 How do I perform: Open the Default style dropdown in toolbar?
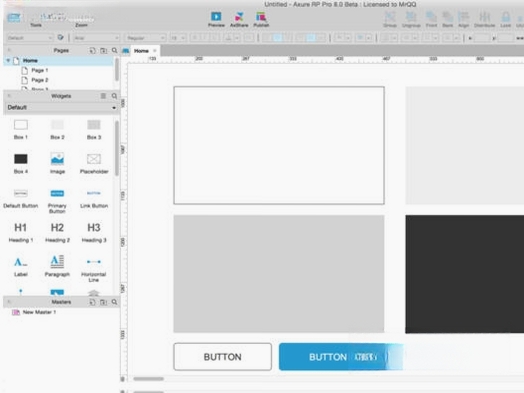pyautogui.click(x=30, y=38)
